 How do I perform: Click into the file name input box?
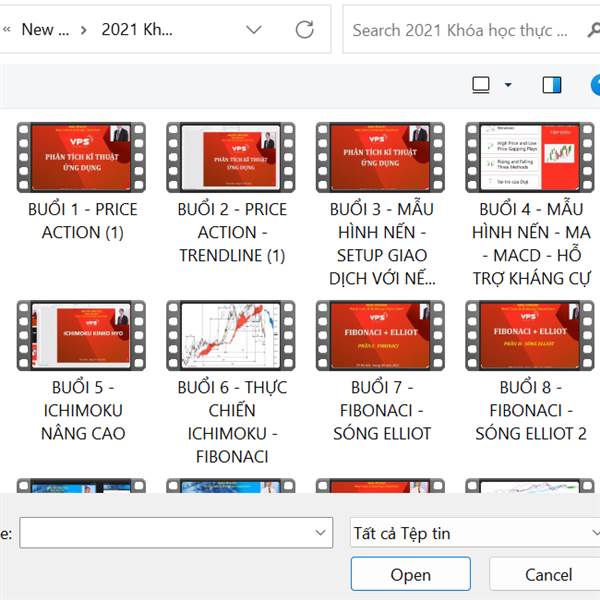coord(167,533)
